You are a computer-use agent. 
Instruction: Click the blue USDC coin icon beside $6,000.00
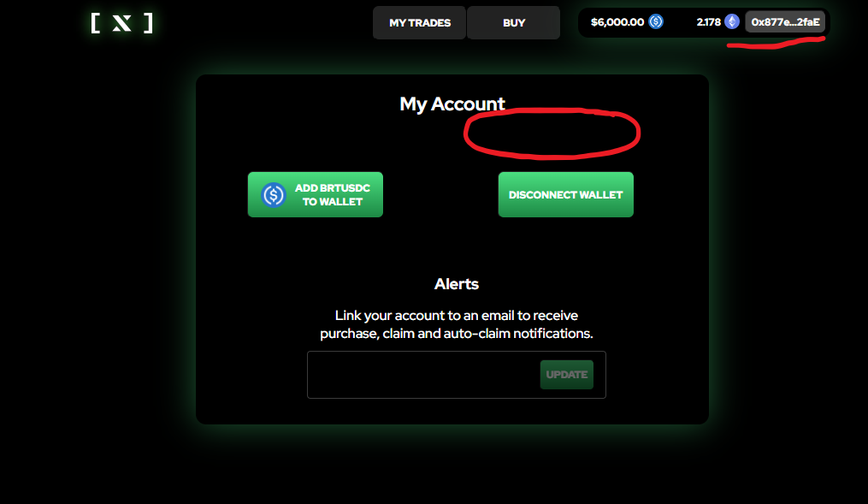coord(656,21)
